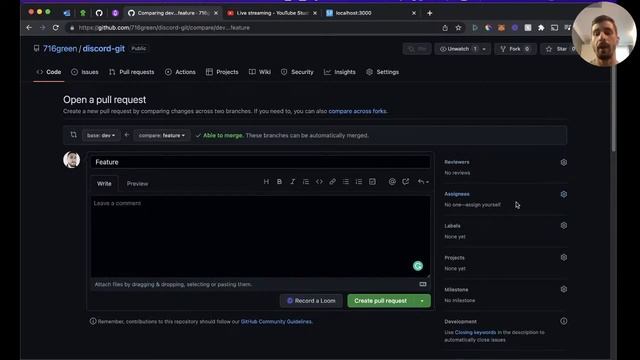Image resolution: width=640 pixels, height=360 pixels.
Task: Add a task list
Action: 372,182
